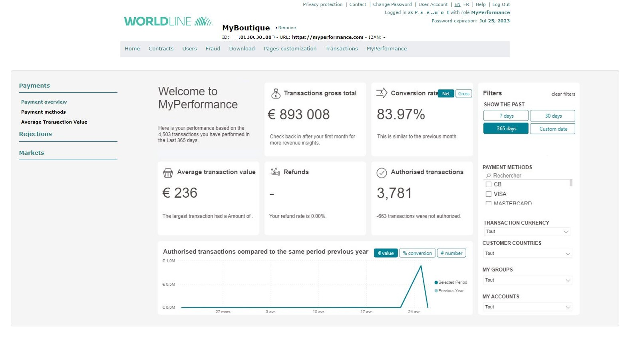
Task: Tick the VISA payment method checkbox
Action: coord(488,194)
